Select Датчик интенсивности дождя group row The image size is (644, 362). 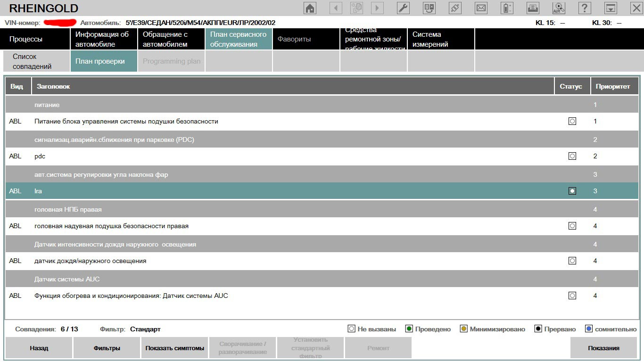pyautogui.click(x=322, y=244)
